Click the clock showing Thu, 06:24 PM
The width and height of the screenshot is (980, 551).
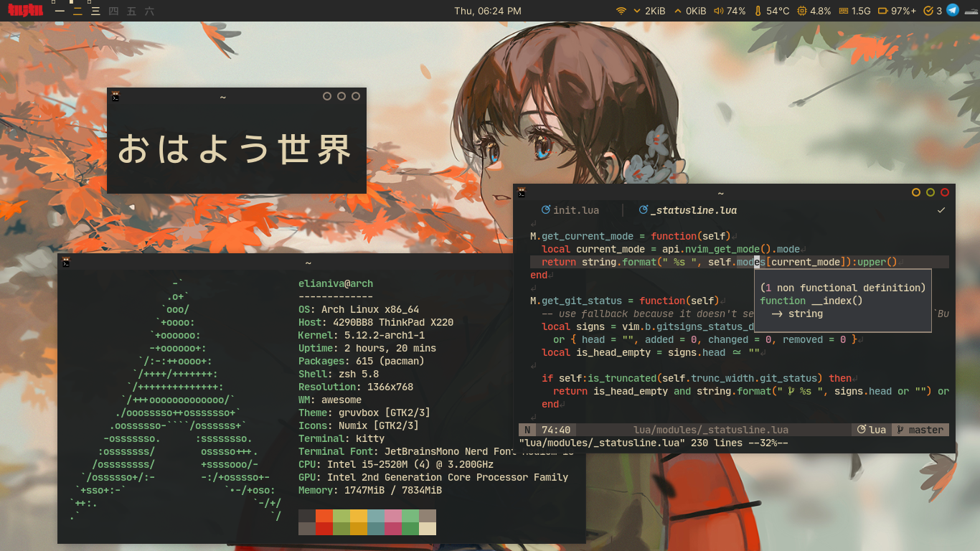[488, 11]
